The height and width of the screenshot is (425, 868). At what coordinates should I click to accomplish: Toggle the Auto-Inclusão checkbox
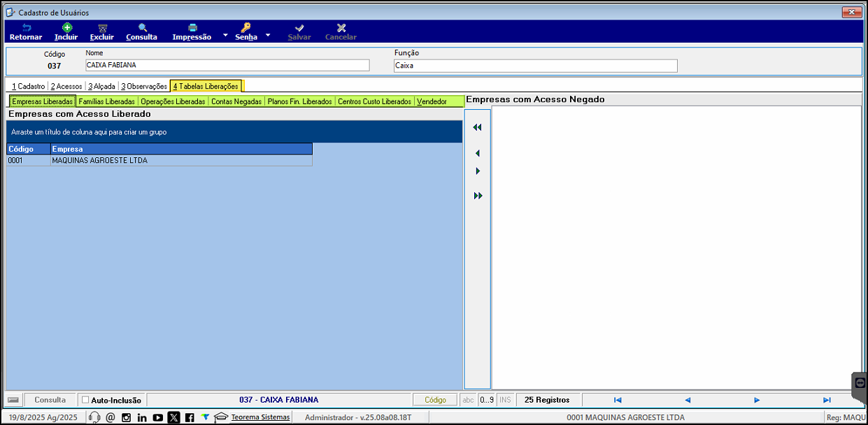click(x=86, y=401)
